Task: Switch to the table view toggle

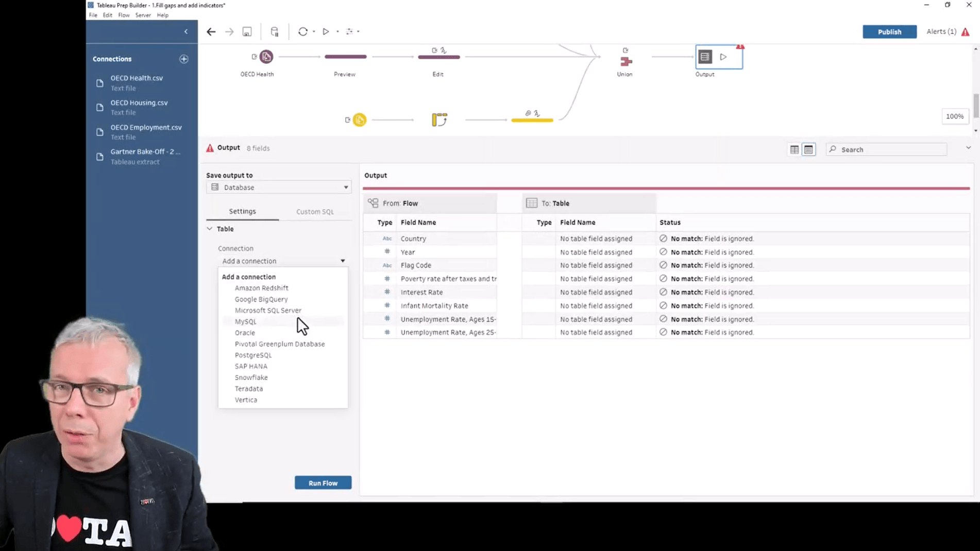Action: [x=794, y=149]
